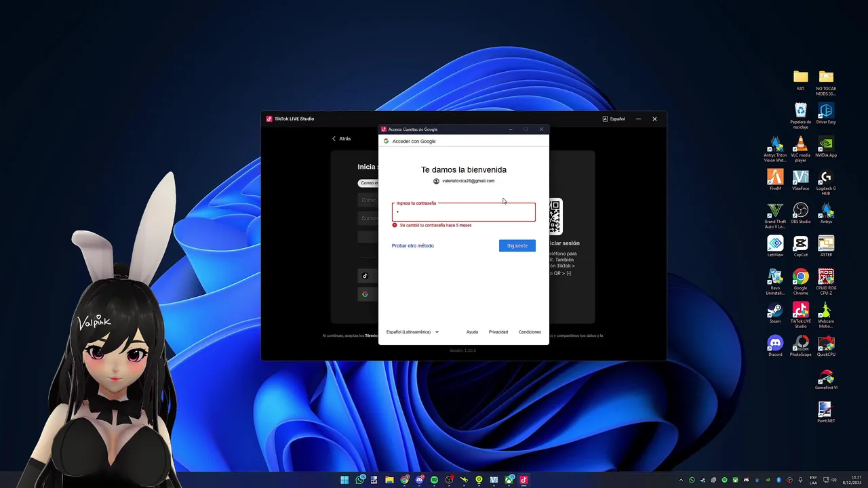Open WhatsApp from the taskbar
This screenshot has height=488, width=868.
tap(359, 480)
